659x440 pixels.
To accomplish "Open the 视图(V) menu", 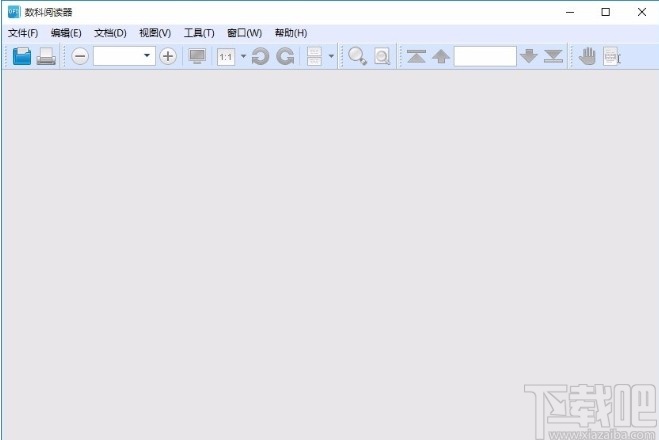I will [x=155, y=33].
